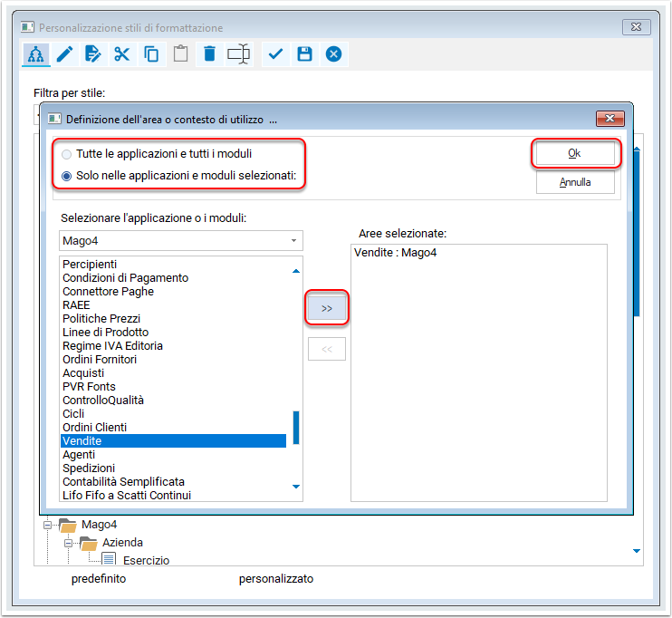This screenshot has height=618, width=672.
Task: Click the pencil edit icon
Action: [64, 54]
